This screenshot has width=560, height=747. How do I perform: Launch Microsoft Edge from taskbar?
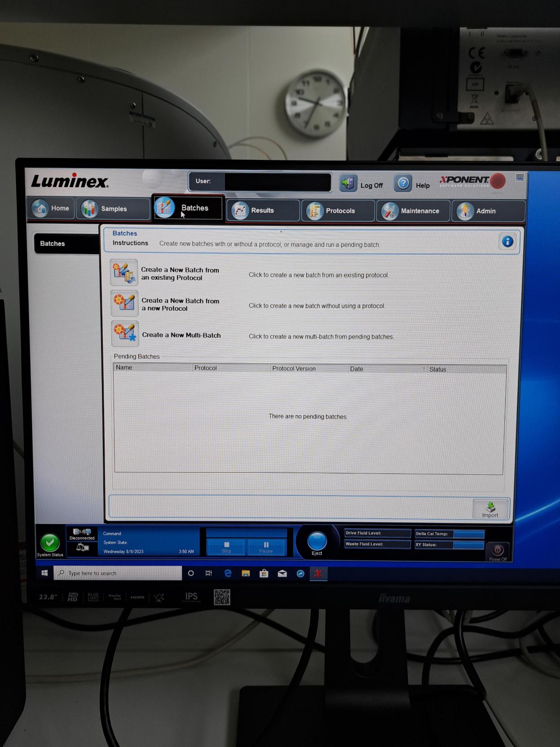(228, 573)
